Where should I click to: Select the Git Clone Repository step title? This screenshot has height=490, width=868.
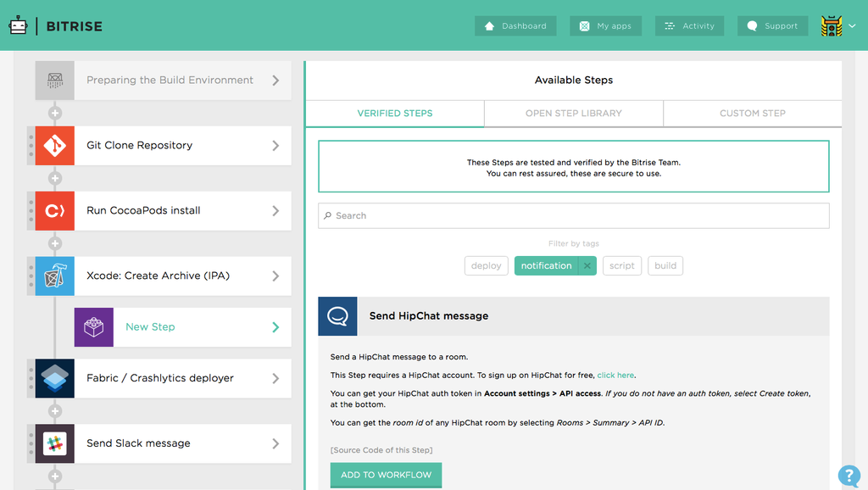(140, 145)
